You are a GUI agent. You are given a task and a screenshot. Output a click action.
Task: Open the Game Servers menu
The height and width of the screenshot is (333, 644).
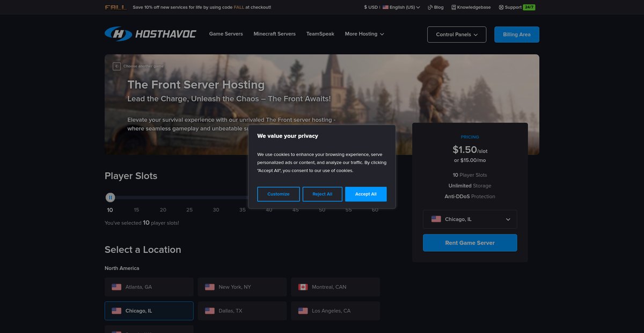click(226, 34)
